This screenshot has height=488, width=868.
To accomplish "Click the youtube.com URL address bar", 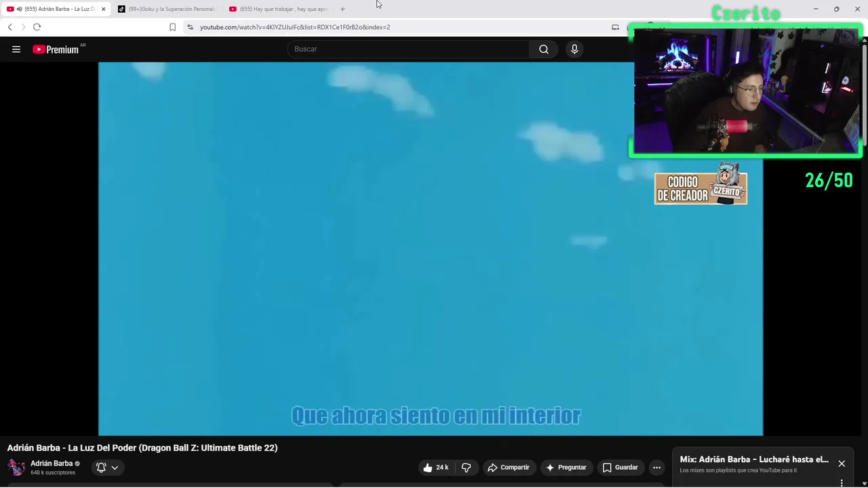I will [295, 27].
